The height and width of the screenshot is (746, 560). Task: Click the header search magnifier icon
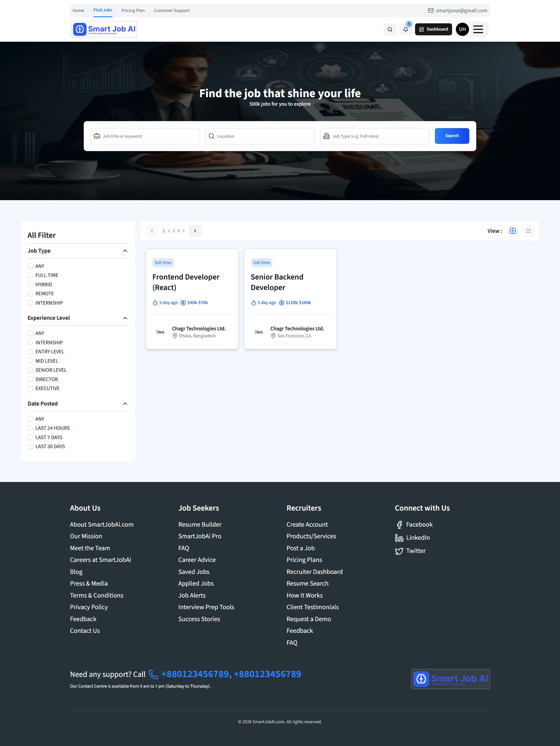pyautogui.click(x=390, y=29)
